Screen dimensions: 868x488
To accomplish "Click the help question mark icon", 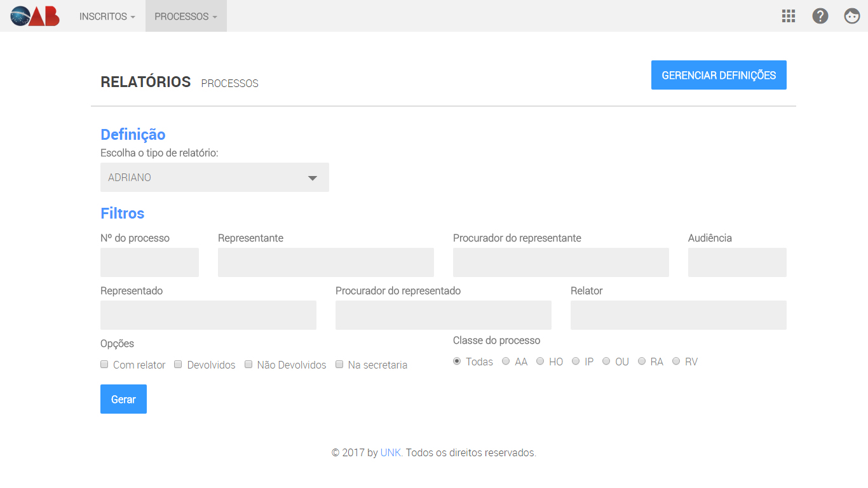I will 820,16.
